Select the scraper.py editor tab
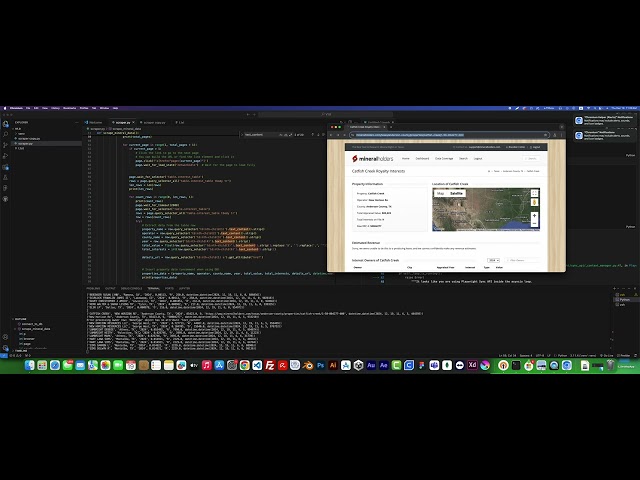640x480 pixels. [x=122, y=122]
